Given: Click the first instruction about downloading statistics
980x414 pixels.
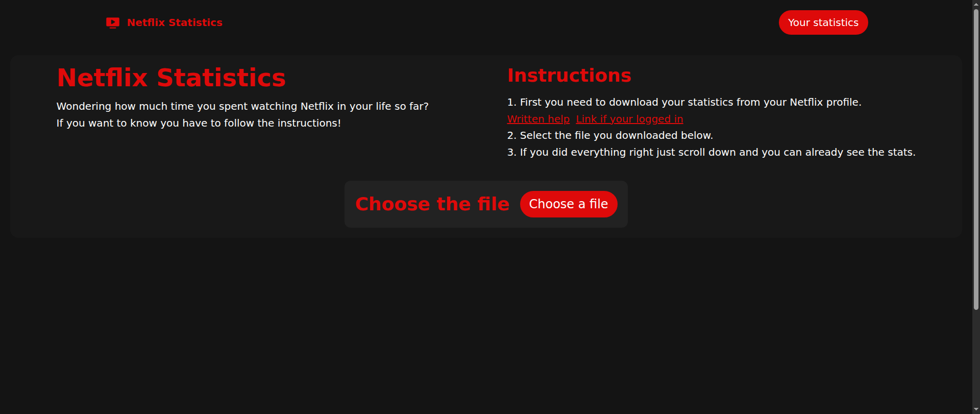Looking at the screenshot, I should point(684,102).
